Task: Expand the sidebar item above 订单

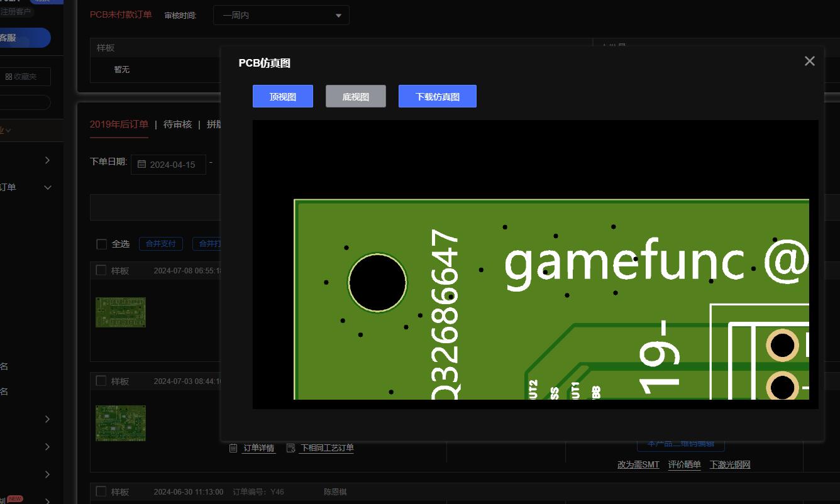Action: [48, 160]
